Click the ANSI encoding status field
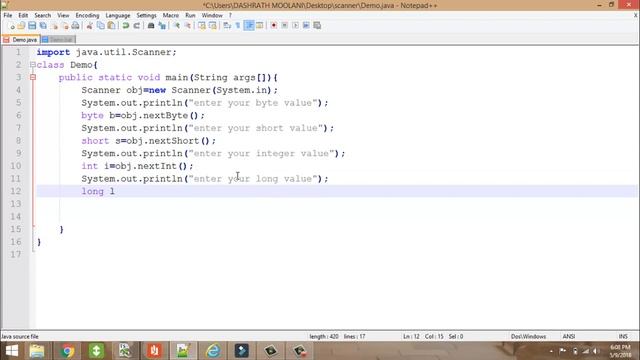The height and width of the screenshot is (360, 640). [569, 336]
